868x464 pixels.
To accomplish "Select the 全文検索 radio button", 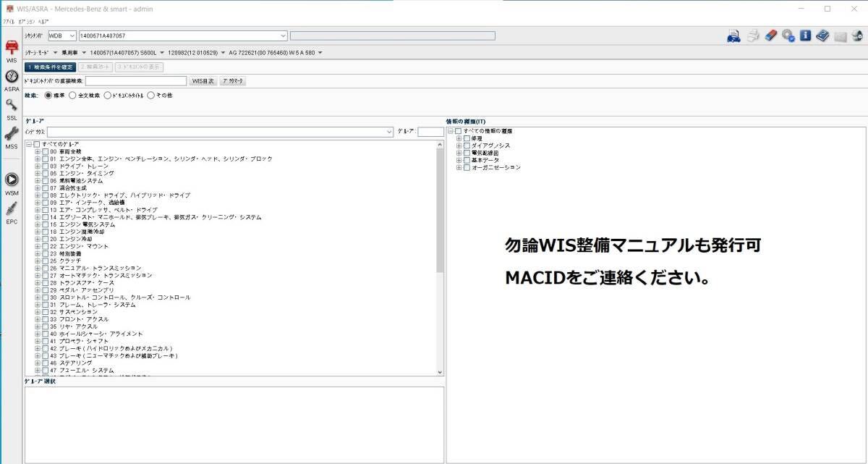I will (x=72, y=95).
